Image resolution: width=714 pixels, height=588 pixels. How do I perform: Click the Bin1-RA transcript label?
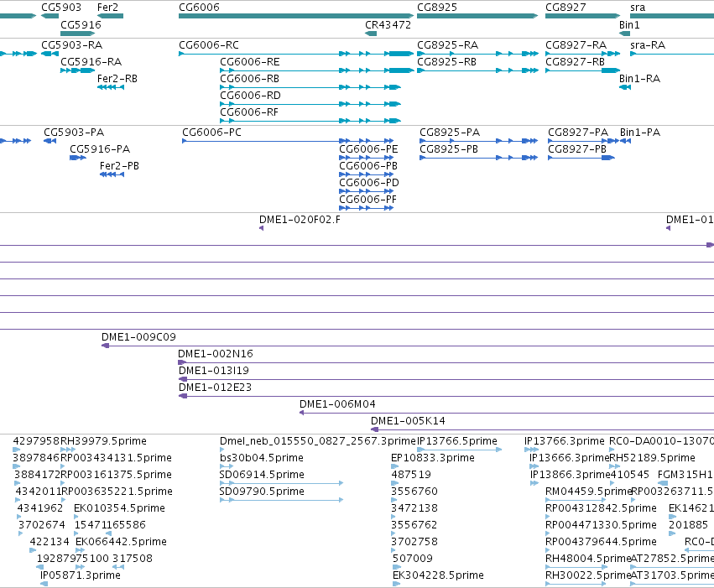[639, 79]
